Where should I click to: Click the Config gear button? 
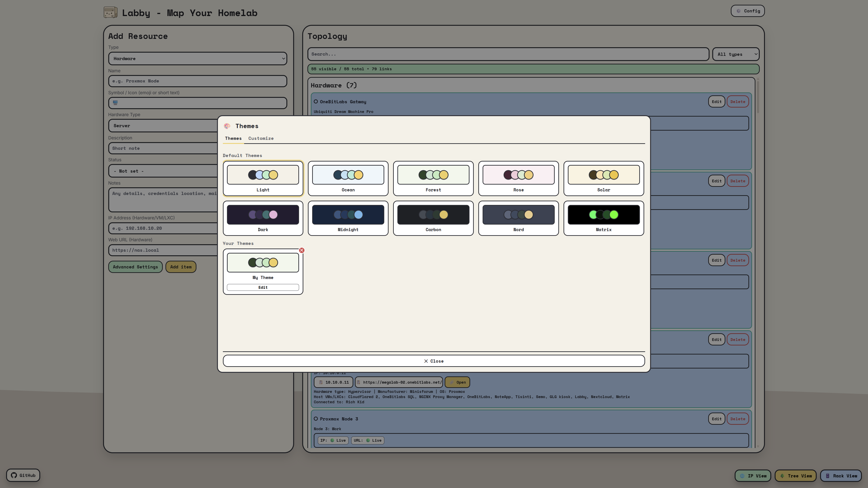click(x=748, y=11)
